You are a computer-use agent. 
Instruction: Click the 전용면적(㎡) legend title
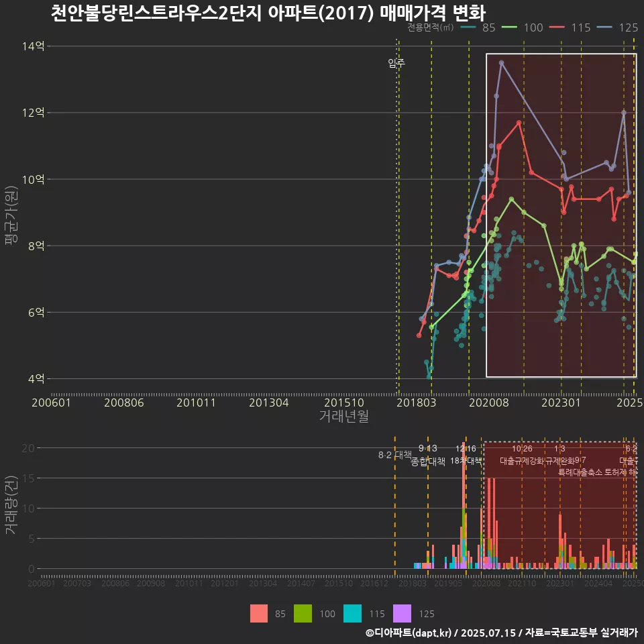click(431, 28)
